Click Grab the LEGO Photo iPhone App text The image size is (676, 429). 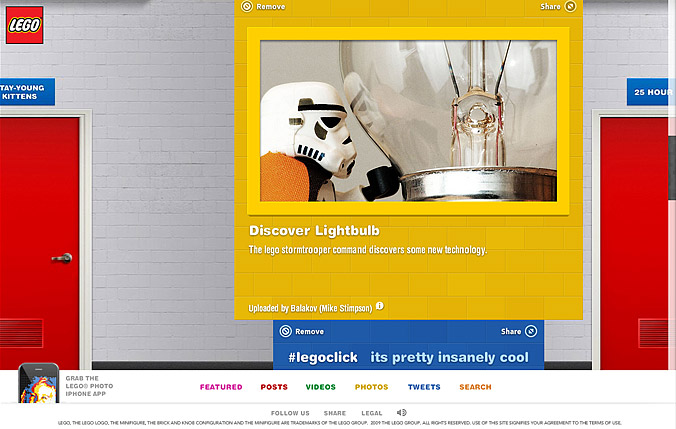point(89,386)
